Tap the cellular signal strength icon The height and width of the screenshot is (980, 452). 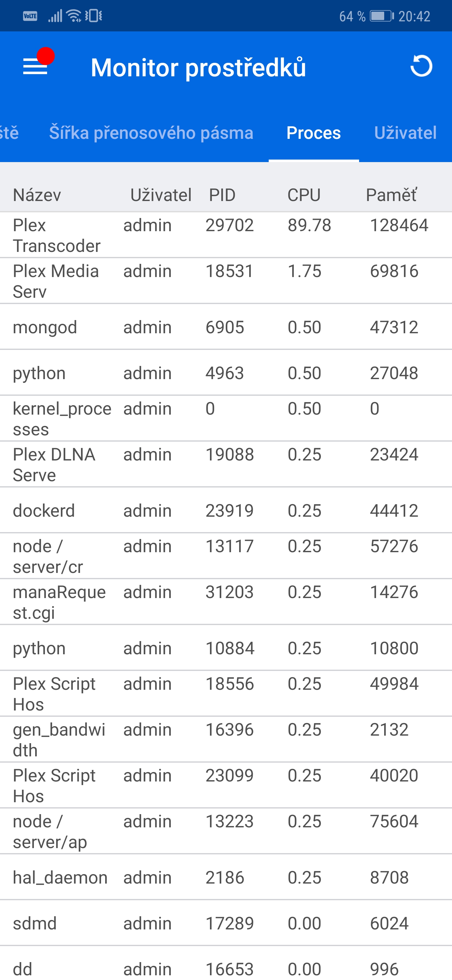click(x=55, y=16)
